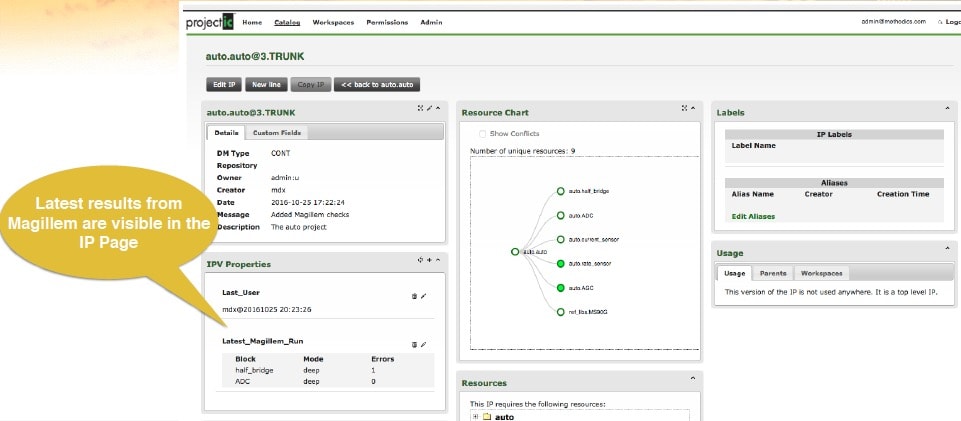Maximize the Resource Chart panel
This screenshot has width=961, height=421.
coord(685,108)
